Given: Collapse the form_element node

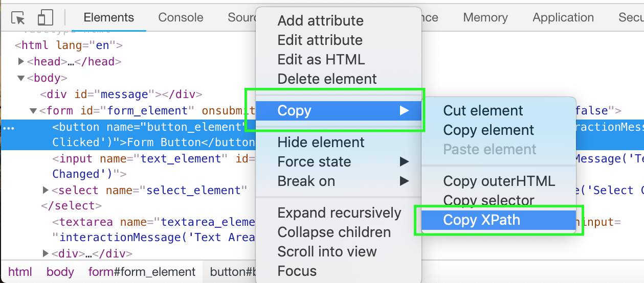Looking at the screenshot, I should pos(33,111).
